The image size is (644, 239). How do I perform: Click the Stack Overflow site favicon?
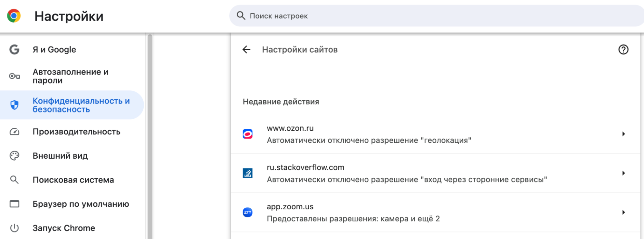point(247,173)
